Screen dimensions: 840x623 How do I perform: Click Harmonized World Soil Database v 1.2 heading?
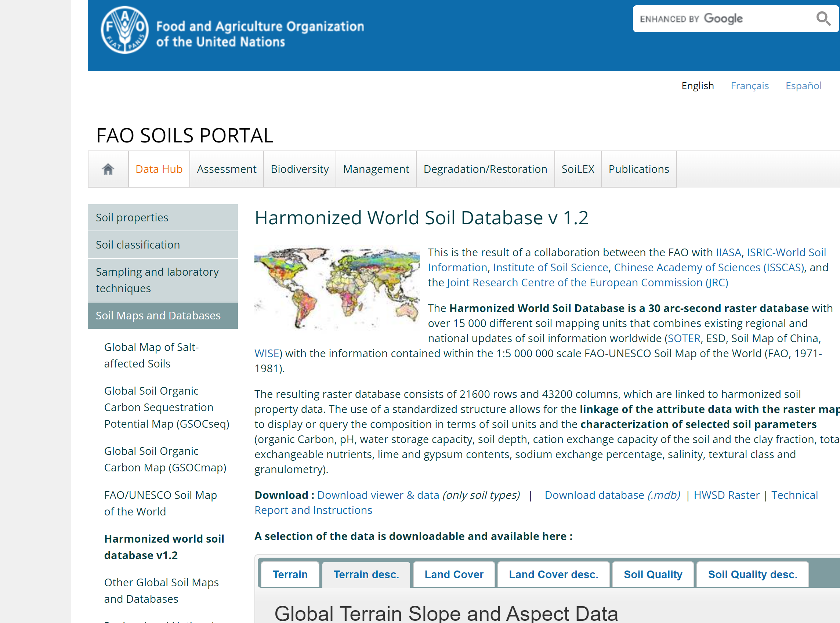click(421, 218)
